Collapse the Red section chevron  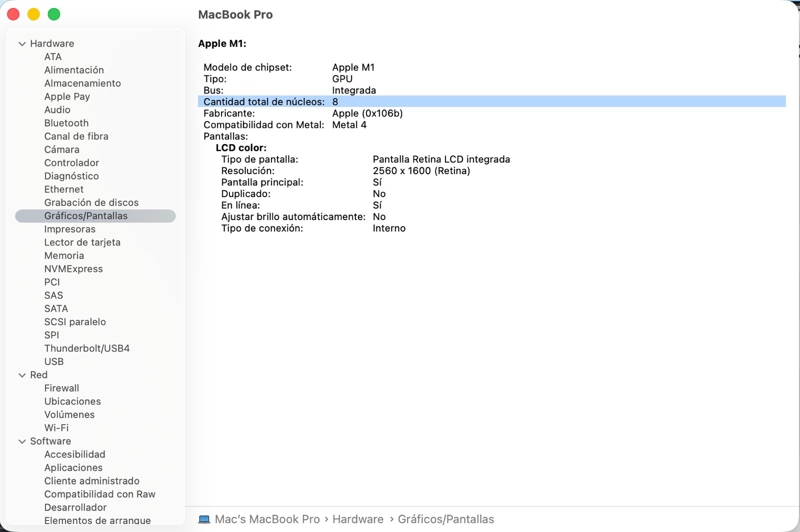coord(22,375)
